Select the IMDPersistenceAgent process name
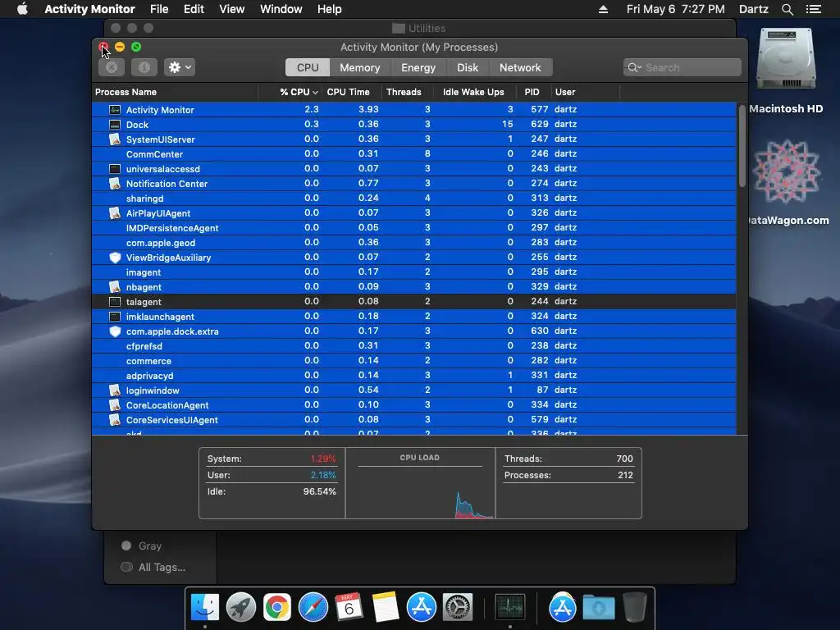840x630 pixels. point(172,228)
